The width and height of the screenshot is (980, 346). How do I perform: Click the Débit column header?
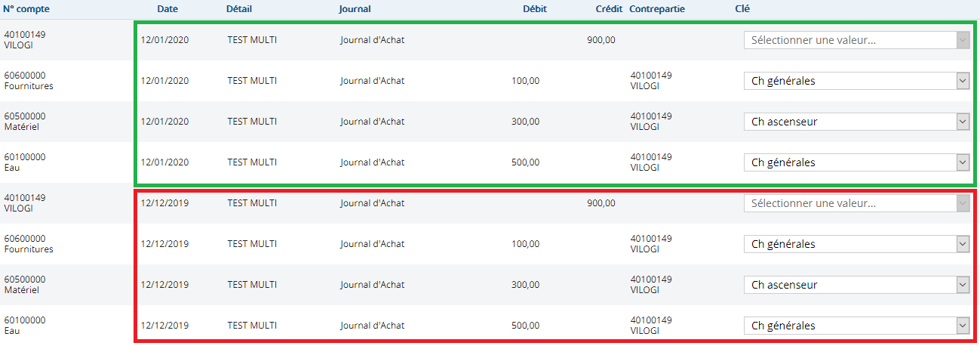pyautogui.click(x=535, y=9)
